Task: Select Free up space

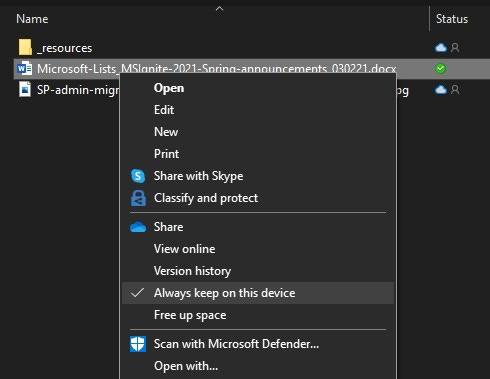Action: [258, 315]
